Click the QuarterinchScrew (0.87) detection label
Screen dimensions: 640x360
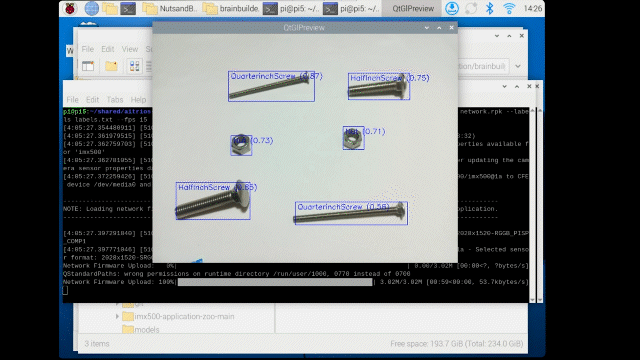click(276, 76)
